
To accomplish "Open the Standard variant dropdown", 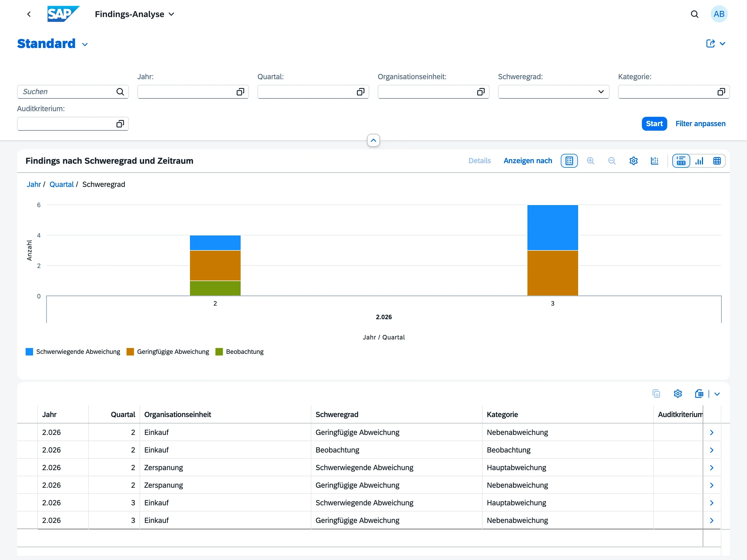I will pyautogui.click(x=85, y=44).
